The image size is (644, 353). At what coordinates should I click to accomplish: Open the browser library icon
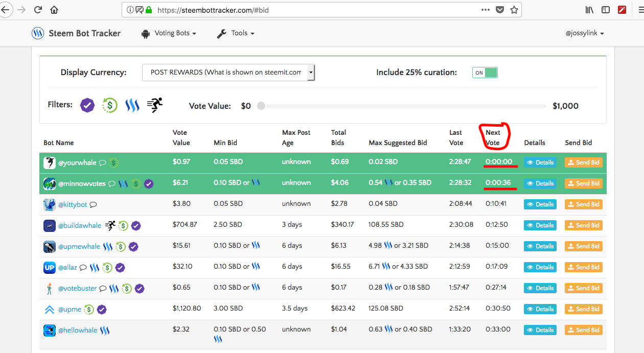click(589, 10)
